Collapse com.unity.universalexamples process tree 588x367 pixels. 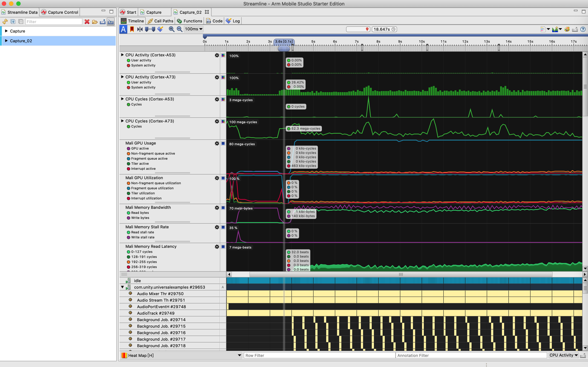[x=122, y=287]
